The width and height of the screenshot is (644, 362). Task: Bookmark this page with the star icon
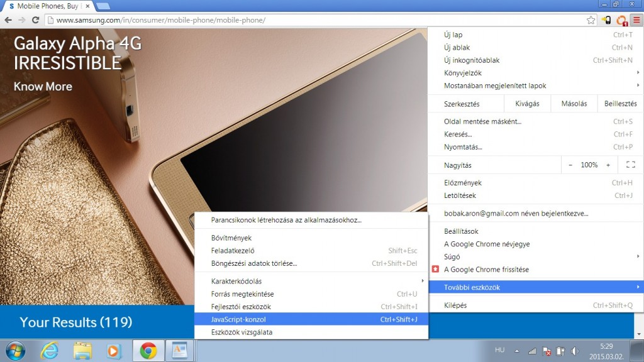click(x=591, y=20)
